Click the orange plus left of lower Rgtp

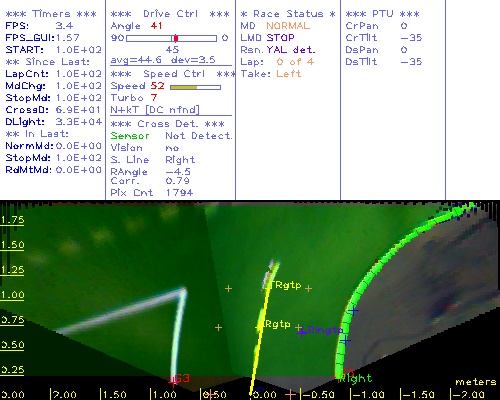(x=218, y=328)
